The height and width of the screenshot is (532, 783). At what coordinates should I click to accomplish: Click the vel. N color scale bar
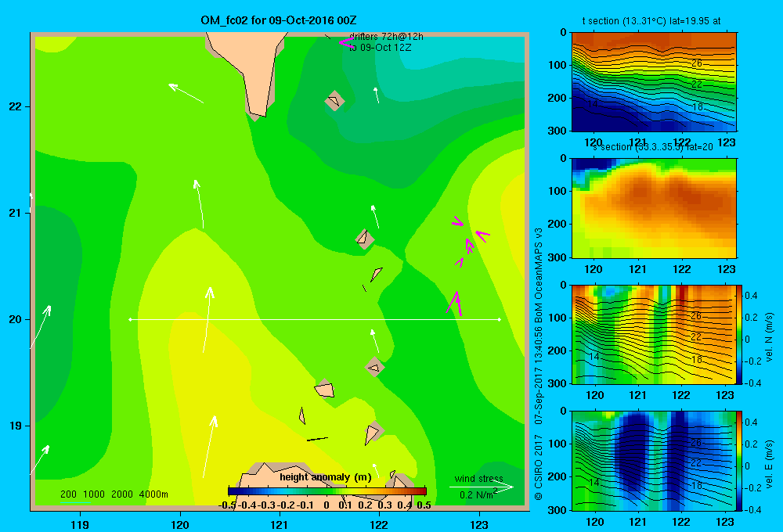(x=739, y=334)
